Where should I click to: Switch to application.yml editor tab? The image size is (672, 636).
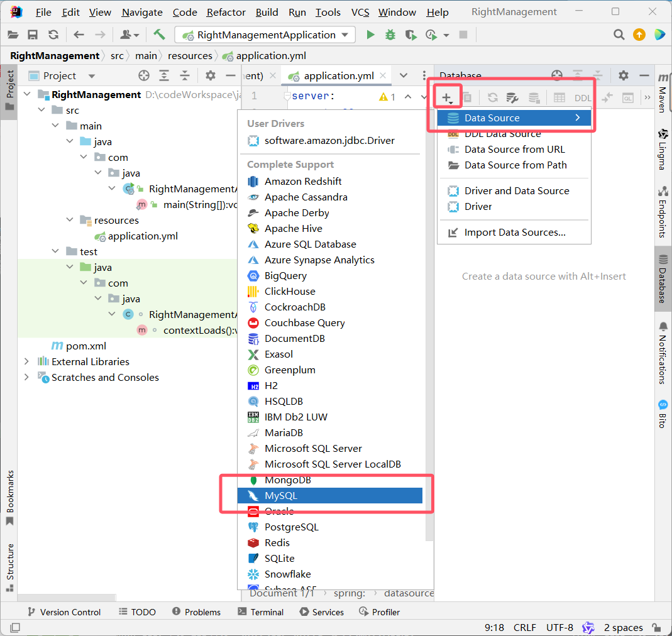click(x=338, y=76)
